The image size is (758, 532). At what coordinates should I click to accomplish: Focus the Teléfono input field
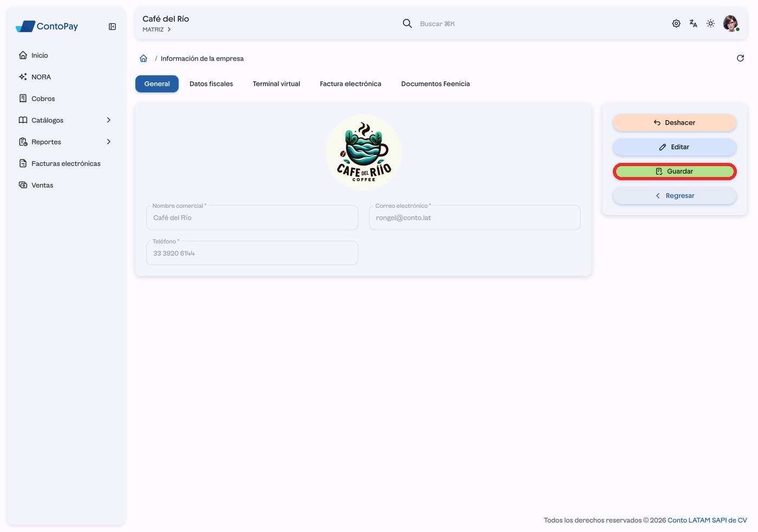click(x=252, y=253)
